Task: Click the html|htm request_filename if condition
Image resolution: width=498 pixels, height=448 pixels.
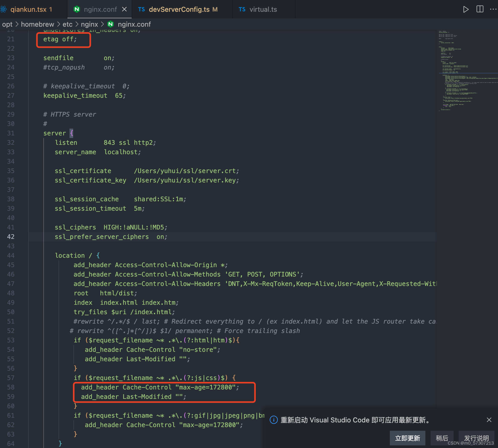Action: (157, 340)
